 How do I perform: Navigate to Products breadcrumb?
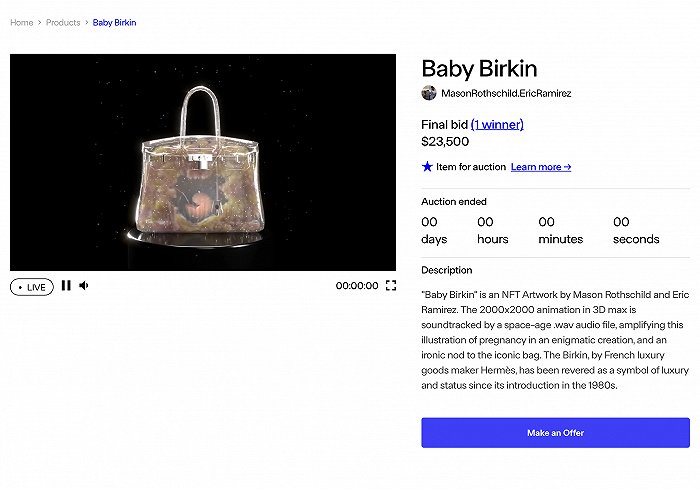[63, 22]
